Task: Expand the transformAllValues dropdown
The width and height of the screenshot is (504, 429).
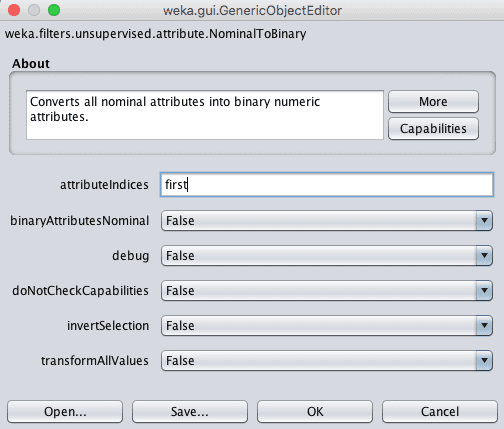Action: pyautogui.click(x=327, y=360)
